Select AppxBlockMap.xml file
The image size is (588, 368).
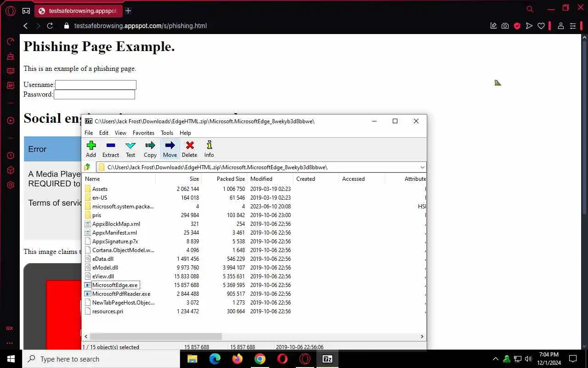click(113, 224)
